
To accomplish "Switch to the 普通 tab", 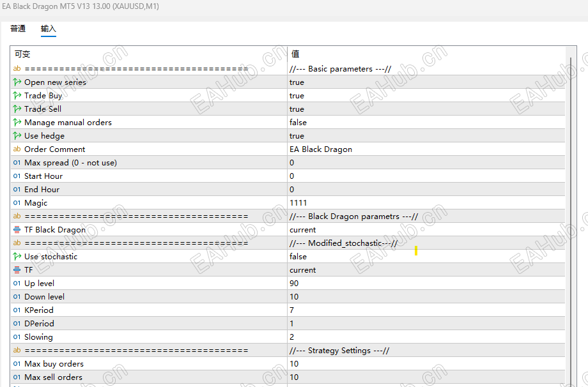I will click(18, 29).
